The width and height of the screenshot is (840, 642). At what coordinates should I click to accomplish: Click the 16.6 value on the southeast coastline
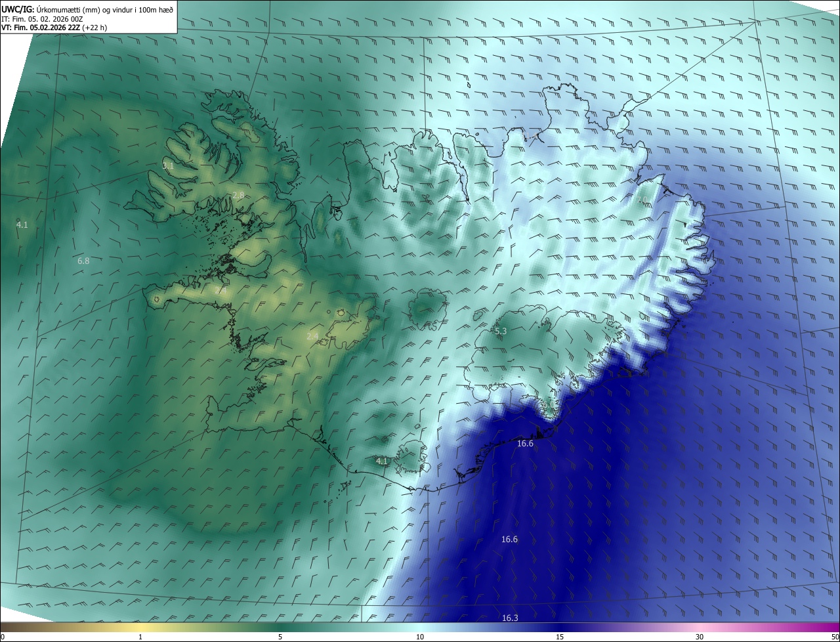[525, 444]
